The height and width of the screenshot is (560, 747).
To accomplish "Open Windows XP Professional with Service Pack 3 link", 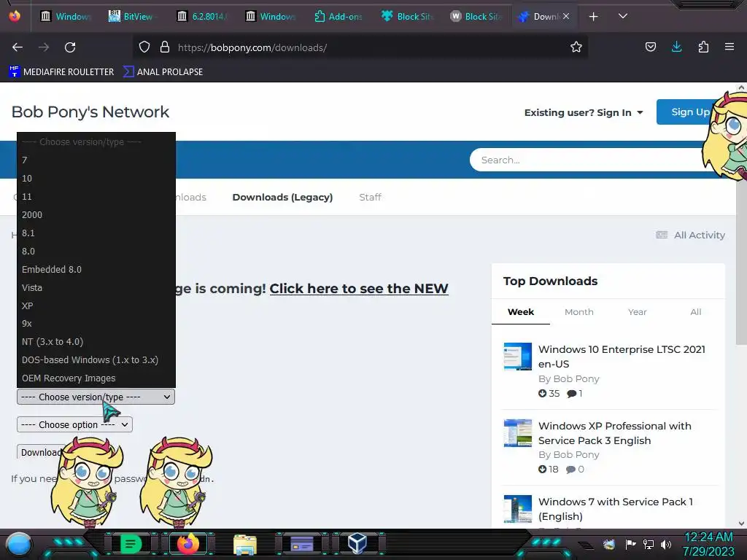I will (614, 433).
